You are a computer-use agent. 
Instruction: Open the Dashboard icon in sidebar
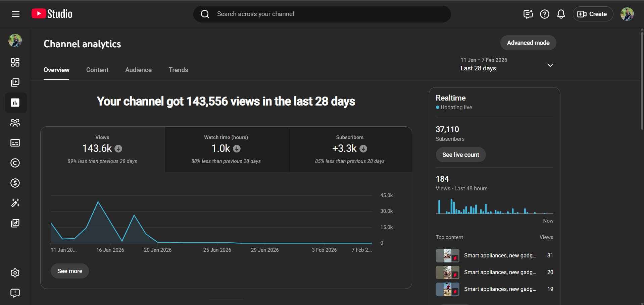coord(15,62)
